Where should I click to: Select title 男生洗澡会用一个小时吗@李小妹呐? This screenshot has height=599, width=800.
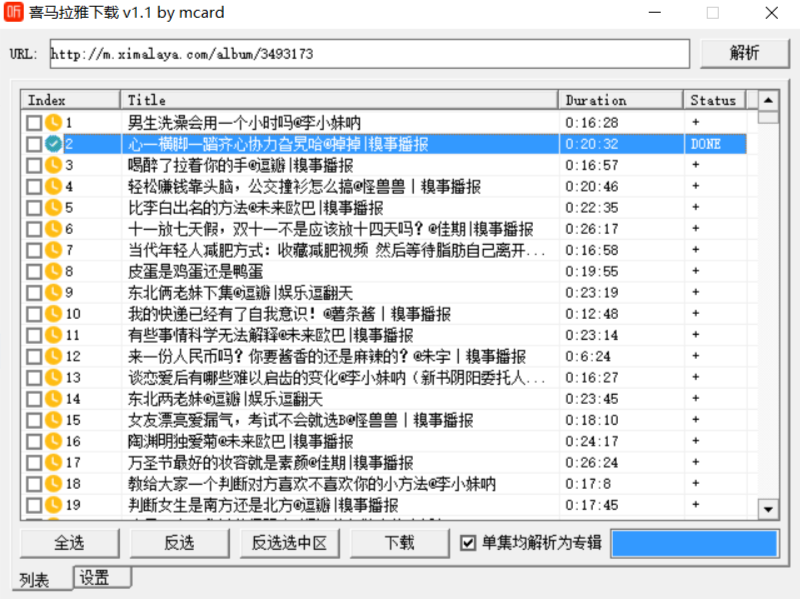point(244,122)
